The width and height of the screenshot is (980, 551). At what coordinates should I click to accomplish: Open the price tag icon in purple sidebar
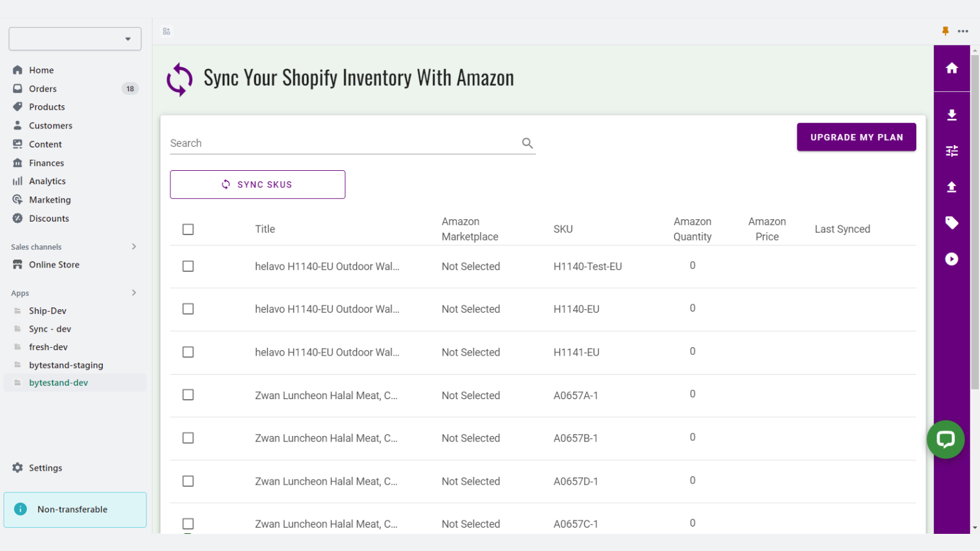pyautogui.click(x=951, y=223)
